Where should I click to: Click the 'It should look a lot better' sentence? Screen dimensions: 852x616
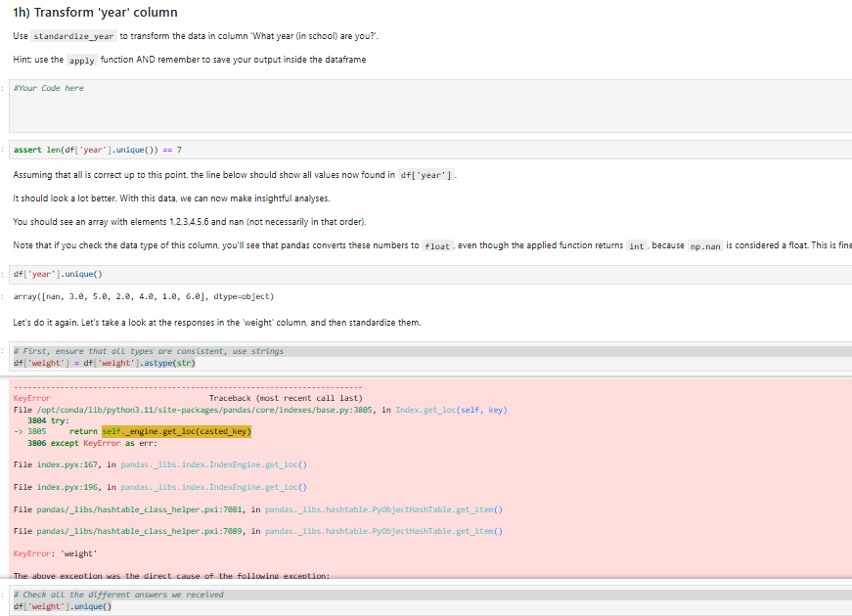click(x=172, y=198)
